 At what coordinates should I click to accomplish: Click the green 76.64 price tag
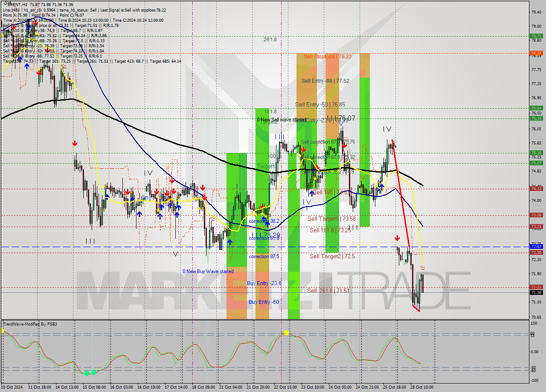coord(536,108)
